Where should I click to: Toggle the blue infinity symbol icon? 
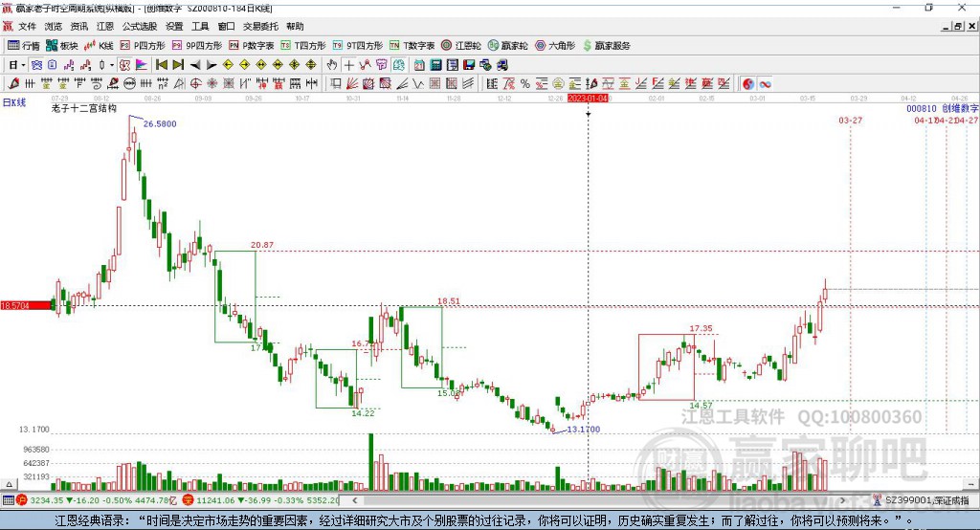click(x=765, y=84)
